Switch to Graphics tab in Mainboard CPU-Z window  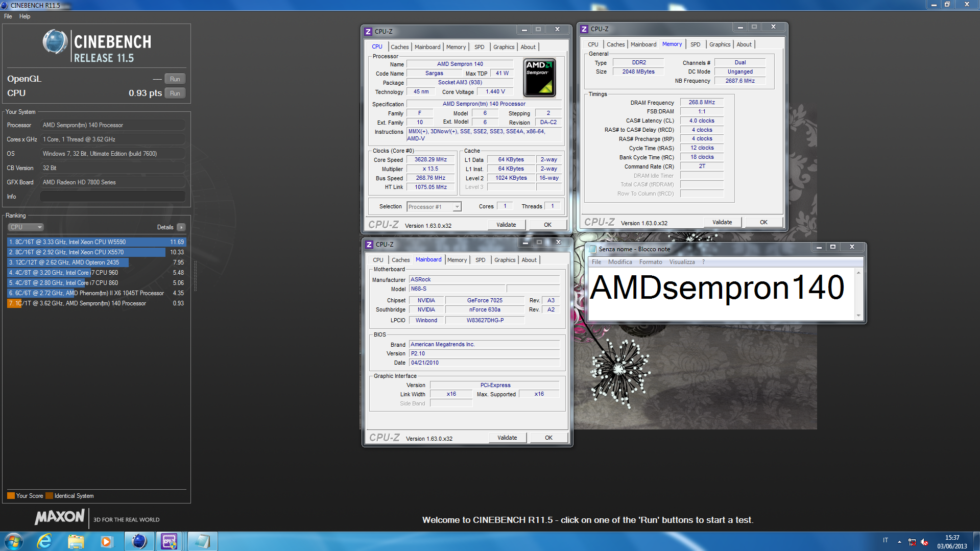tap(505, 260)
